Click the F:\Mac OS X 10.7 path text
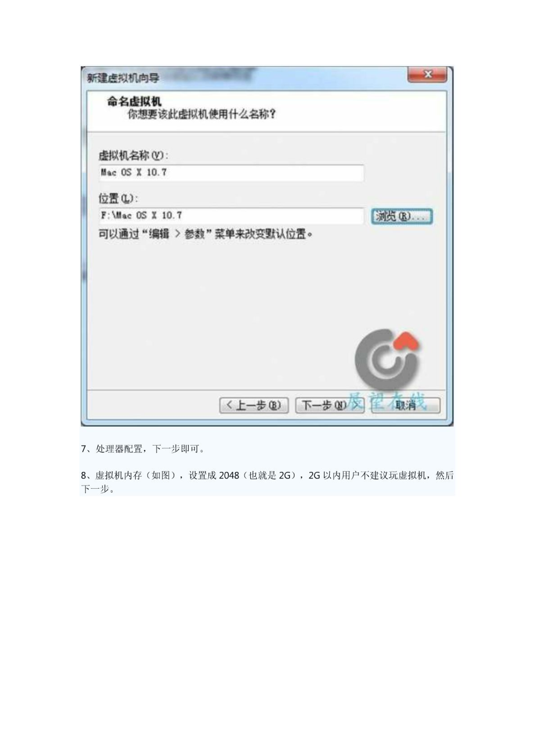Image resolution: width=535 pixels, height=756 pixels. 141,215
